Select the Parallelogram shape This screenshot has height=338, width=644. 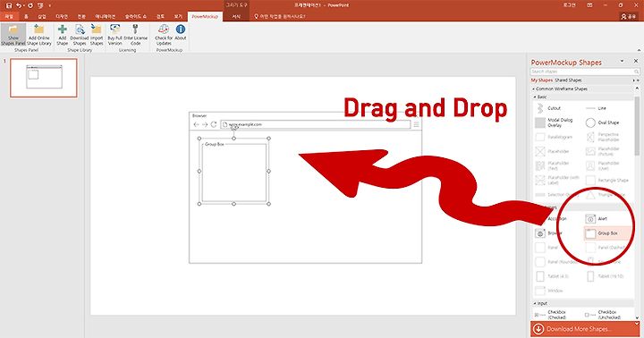pos(554,137)
